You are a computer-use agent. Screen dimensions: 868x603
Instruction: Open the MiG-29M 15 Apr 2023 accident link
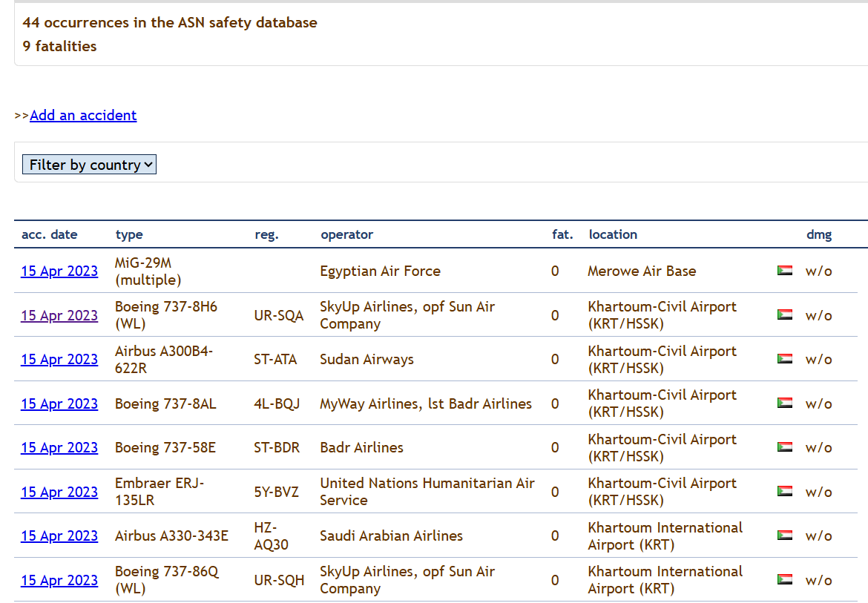point(59,271)
